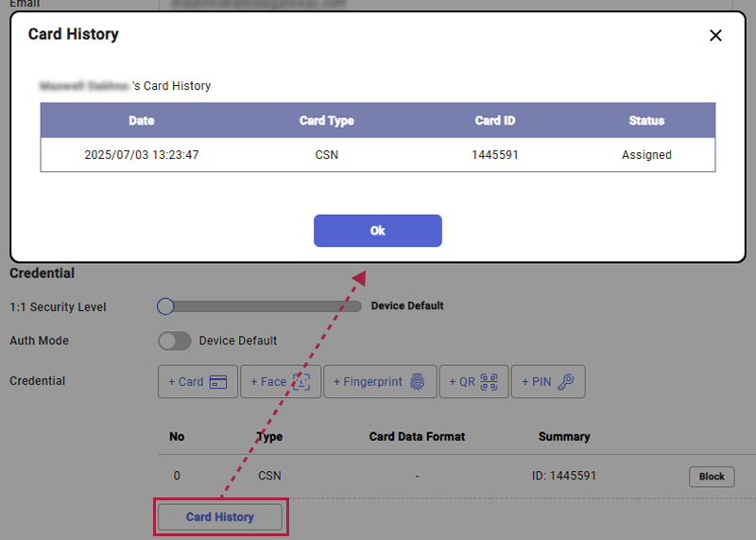Add a PIN credential

(x=548, y=382)
